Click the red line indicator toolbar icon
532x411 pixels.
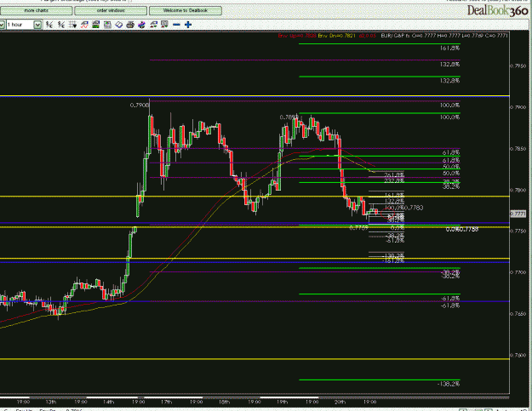click(x=84, y=25)
